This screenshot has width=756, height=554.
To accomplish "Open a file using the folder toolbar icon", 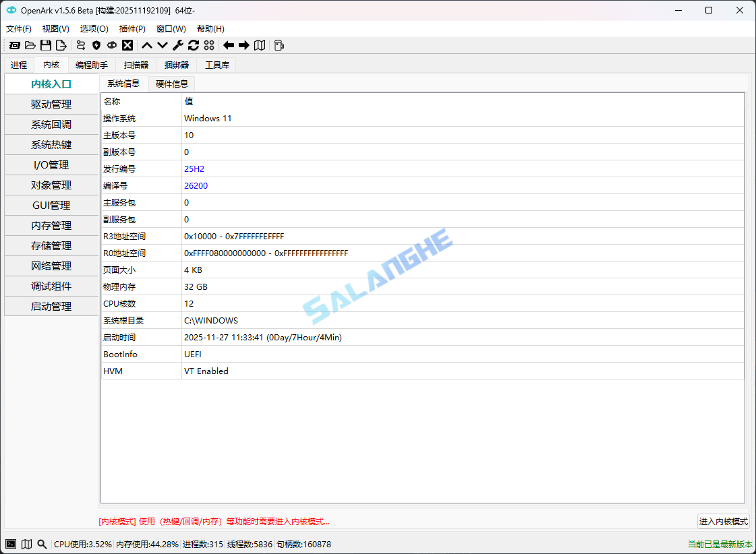I will pyautogui.click(x=30, y=45).
